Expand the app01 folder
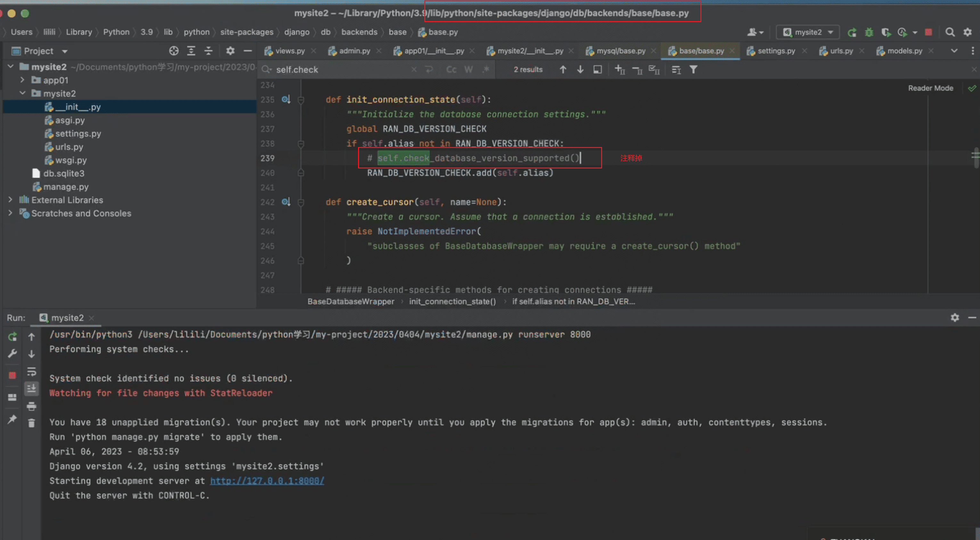Viewport: 980px width, 540px height. 22,80
